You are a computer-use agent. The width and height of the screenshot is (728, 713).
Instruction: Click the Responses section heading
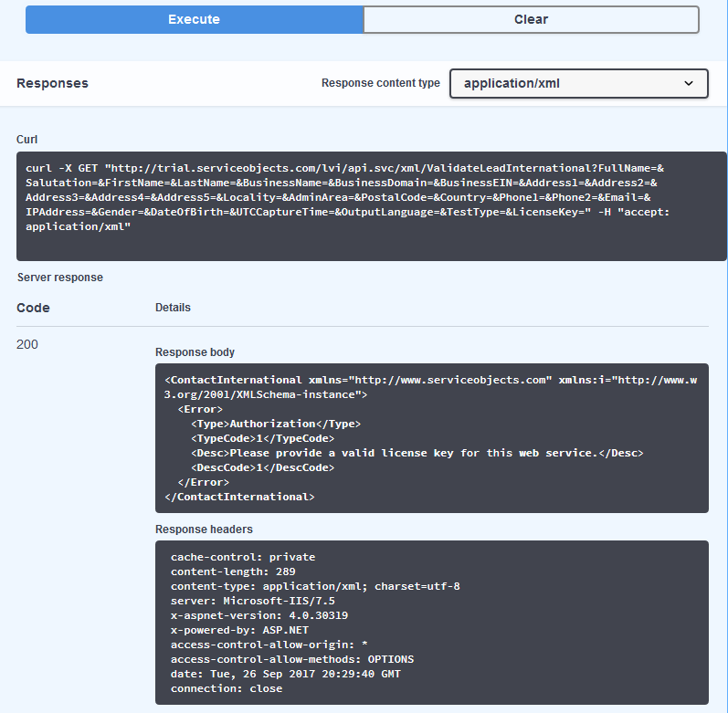tap(52, 83)
